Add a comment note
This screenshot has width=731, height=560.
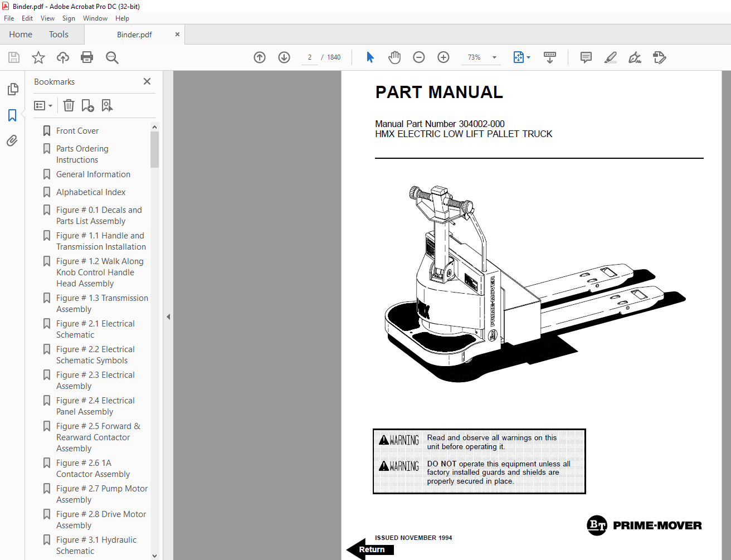[x=586, y=57]
